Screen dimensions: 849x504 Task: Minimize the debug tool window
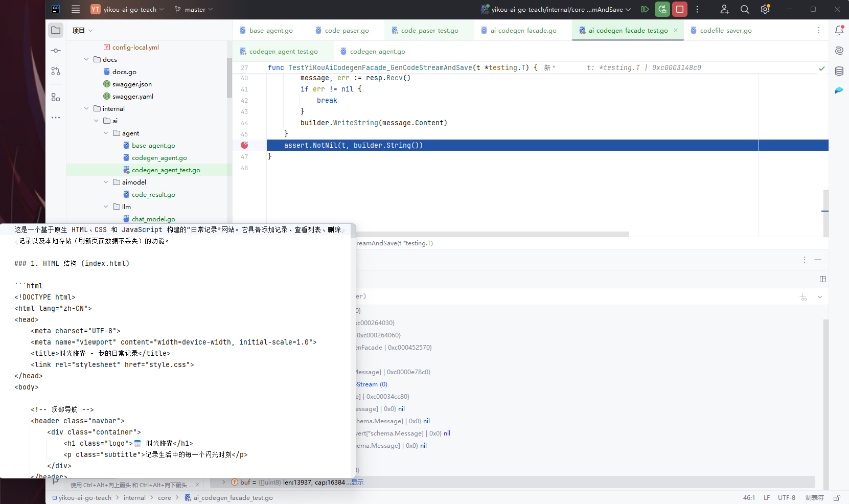point(818,260)
